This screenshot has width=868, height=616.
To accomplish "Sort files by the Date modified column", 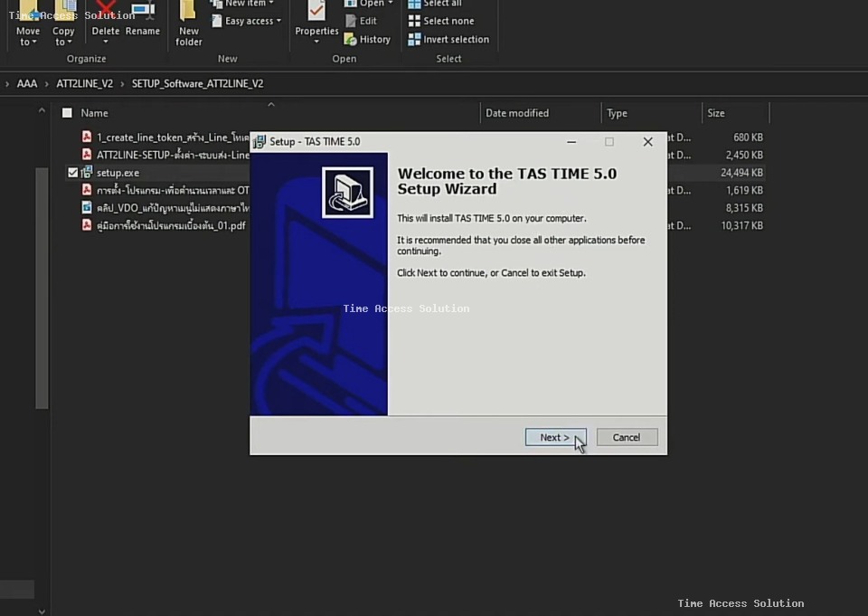I will tap(517, 113).
